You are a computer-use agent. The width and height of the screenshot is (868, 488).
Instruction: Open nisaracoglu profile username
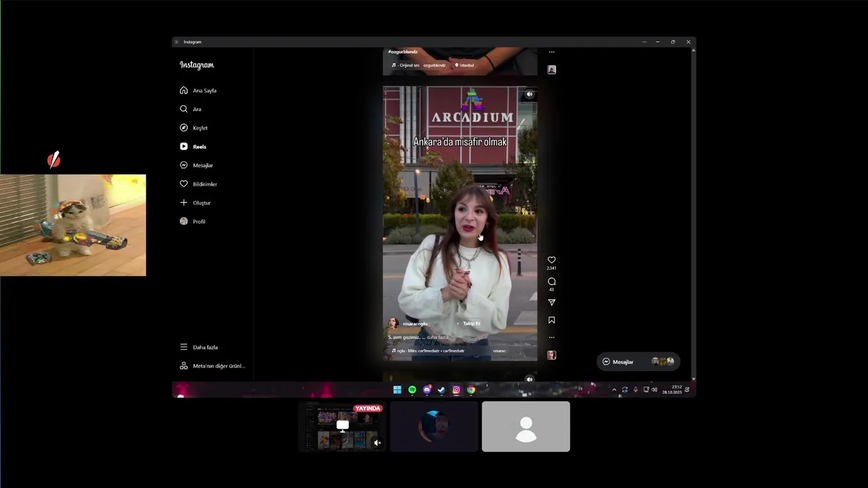click(415, 324)
